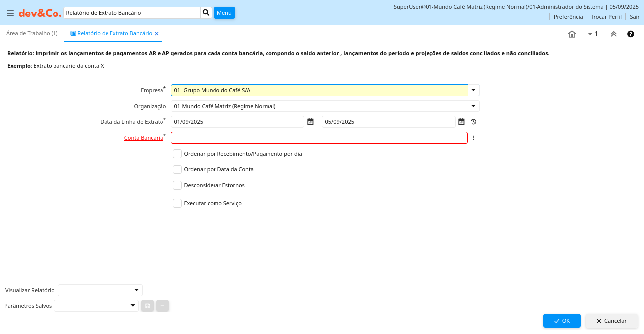Toggle Desconsiderar Estornos checkbox
644x334 pixels.
click(x=177, y=185)
